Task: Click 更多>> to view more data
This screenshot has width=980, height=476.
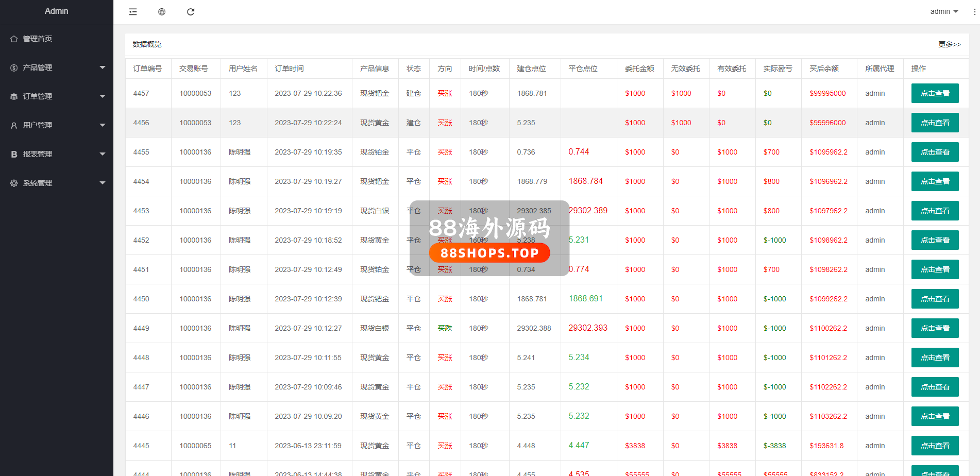Action: (x=949, y=44)
